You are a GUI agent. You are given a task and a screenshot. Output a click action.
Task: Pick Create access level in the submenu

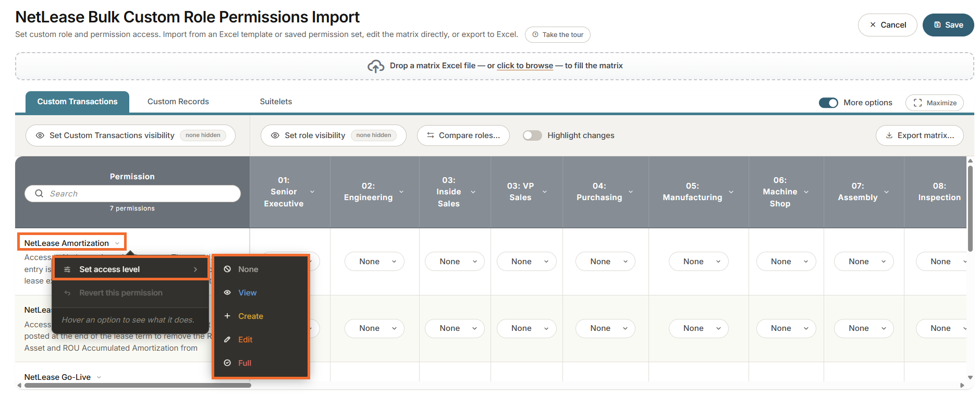click(261, 316)
